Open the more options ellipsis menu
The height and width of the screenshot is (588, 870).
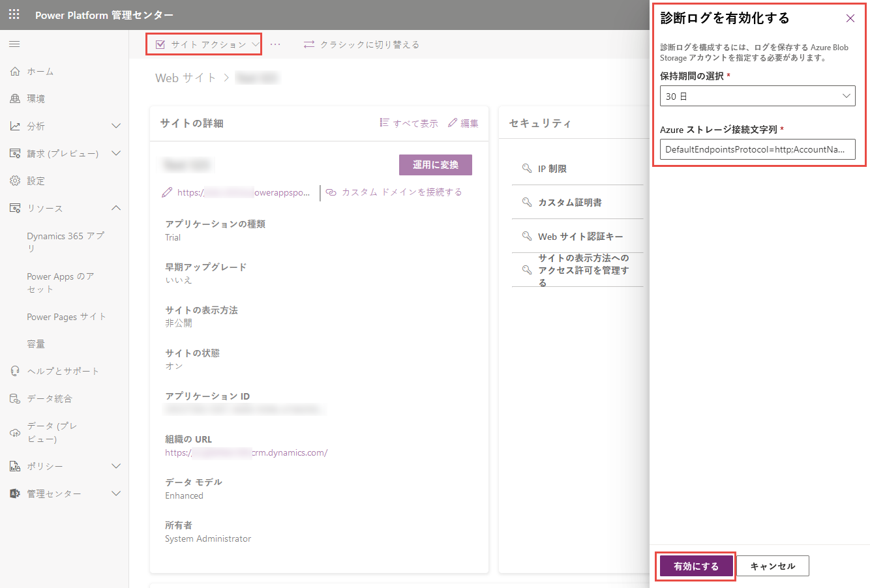(x=275, y=44)
